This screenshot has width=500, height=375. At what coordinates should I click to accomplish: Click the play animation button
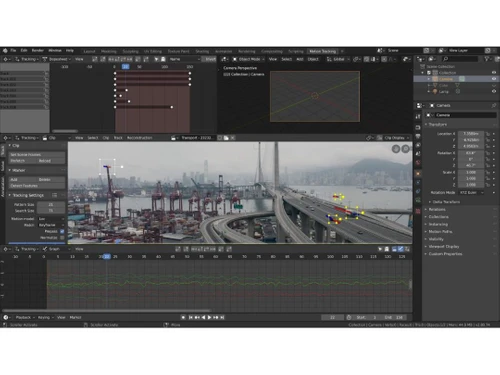(209, 317)
